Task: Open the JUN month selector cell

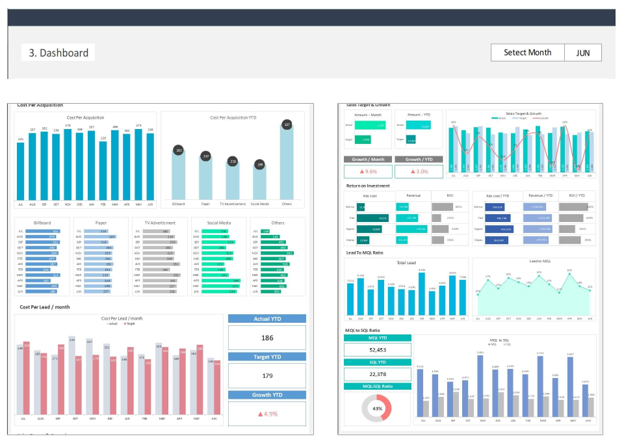Action: (x=583, y=53)
